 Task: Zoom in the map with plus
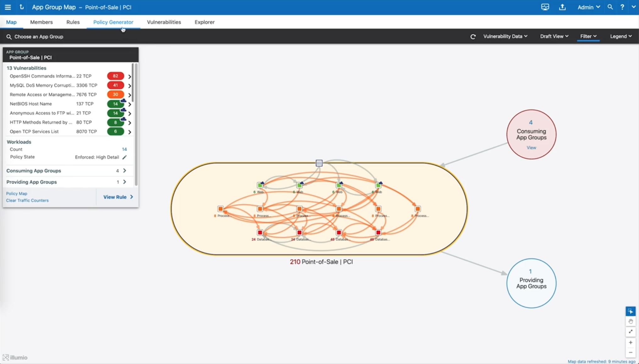[630, 342]
